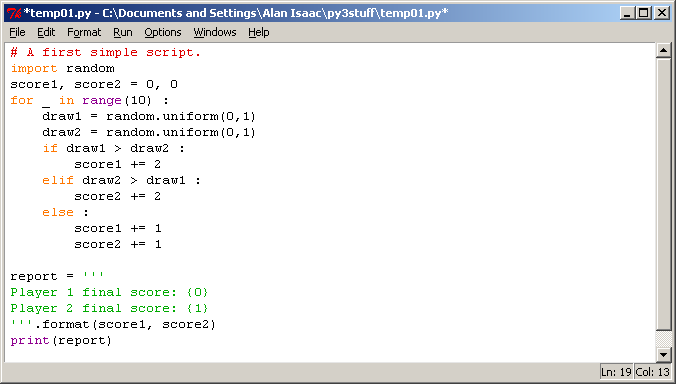Open the Windows menu
This screenshot has height=385, width=677.
[x=215, y=32]
